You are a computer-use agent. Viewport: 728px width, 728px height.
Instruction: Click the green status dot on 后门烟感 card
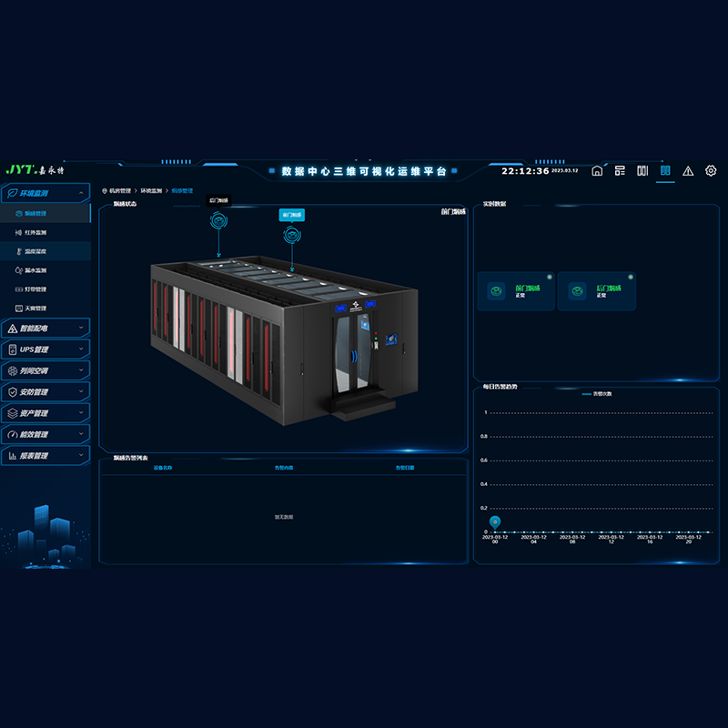click(631, 278)
